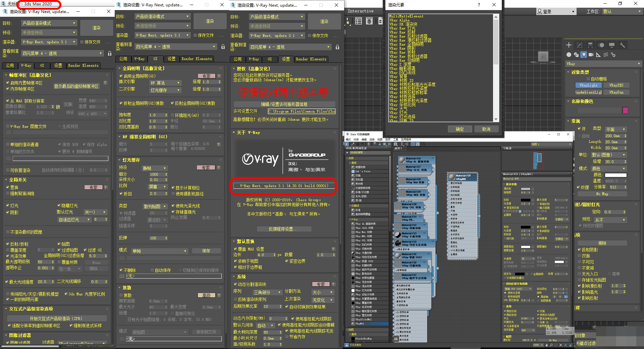
Task: Open VRay light category dropdown
Action: (603, 64)
